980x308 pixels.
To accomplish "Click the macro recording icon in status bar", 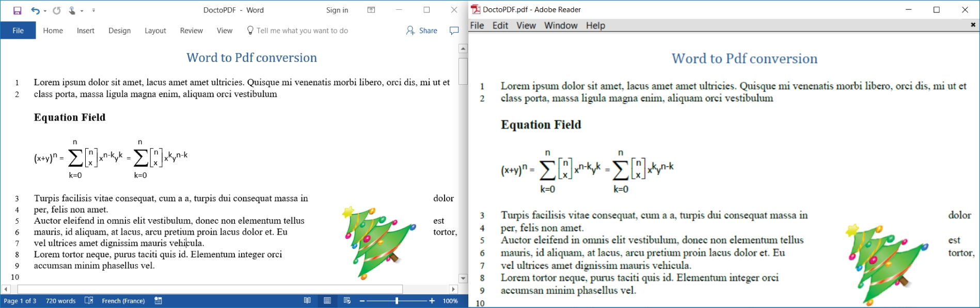I will pyautogui.click(x=159, y=301).
